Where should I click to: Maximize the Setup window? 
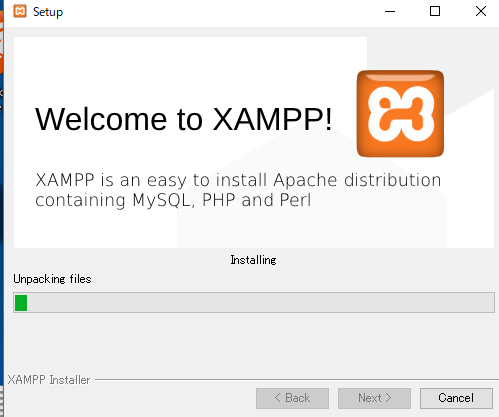435,12
